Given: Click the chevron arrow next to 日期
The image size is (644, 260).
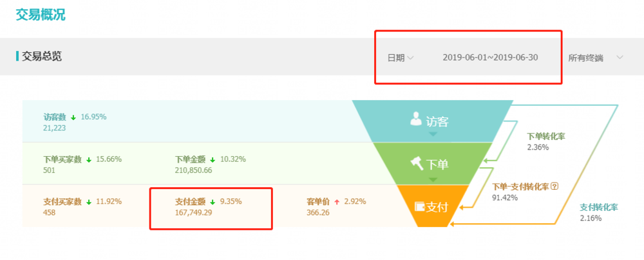Looking at the screenshot, I should tap(410, 58).
